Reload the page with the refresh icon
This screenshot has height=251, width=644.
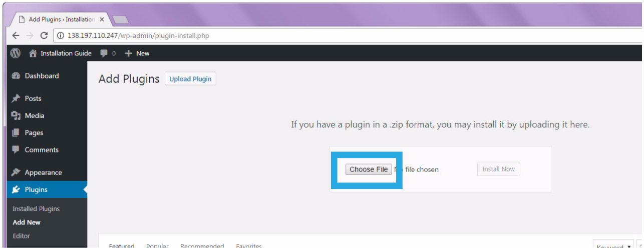point(44,35)
